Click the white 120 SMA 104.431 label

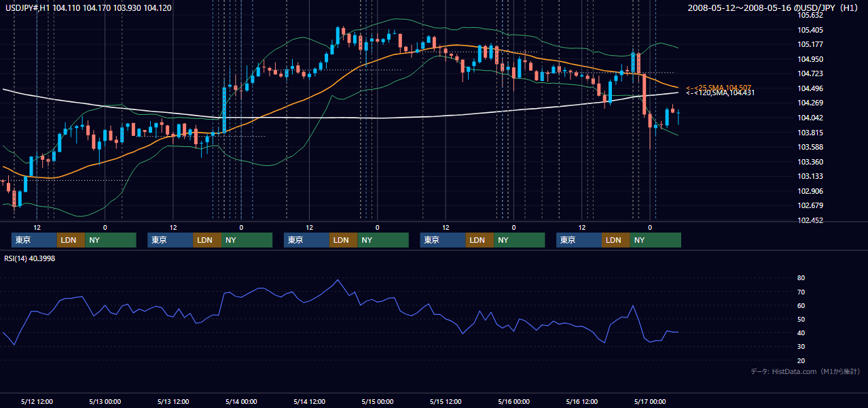pos(721,92)
